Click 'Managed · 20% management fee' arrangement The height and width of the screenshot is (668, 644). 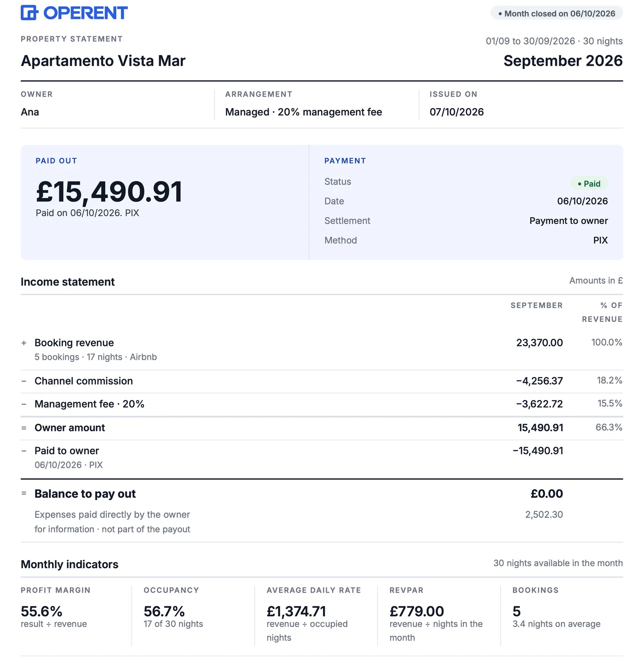(304, 112)
